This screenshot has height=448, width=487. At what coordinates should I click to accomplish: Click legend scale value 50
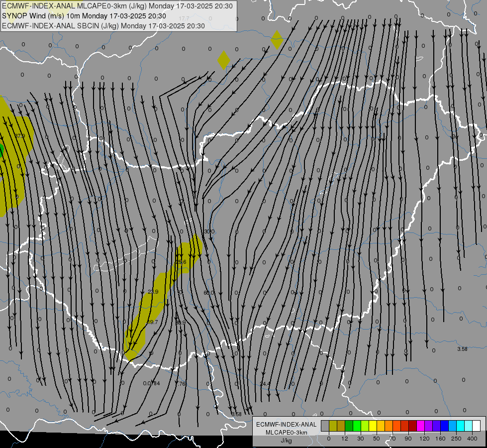[x=377, y=439]
